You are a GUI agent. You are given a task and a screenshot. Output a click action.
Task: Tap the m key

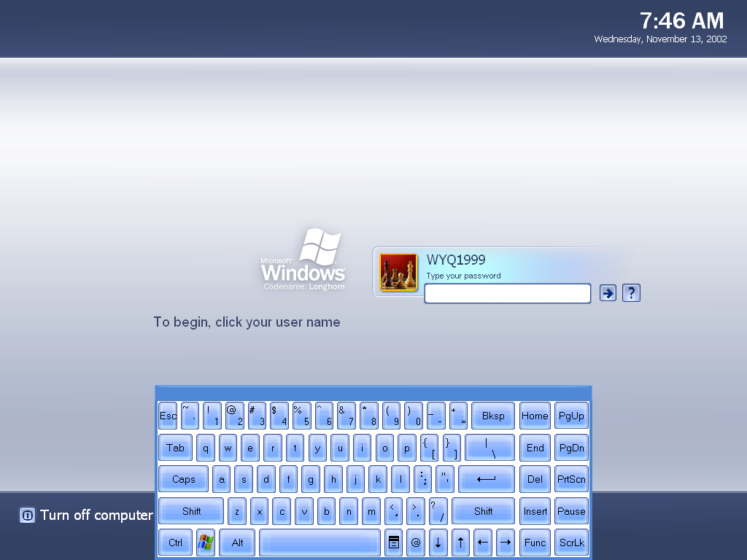[371, 511]
